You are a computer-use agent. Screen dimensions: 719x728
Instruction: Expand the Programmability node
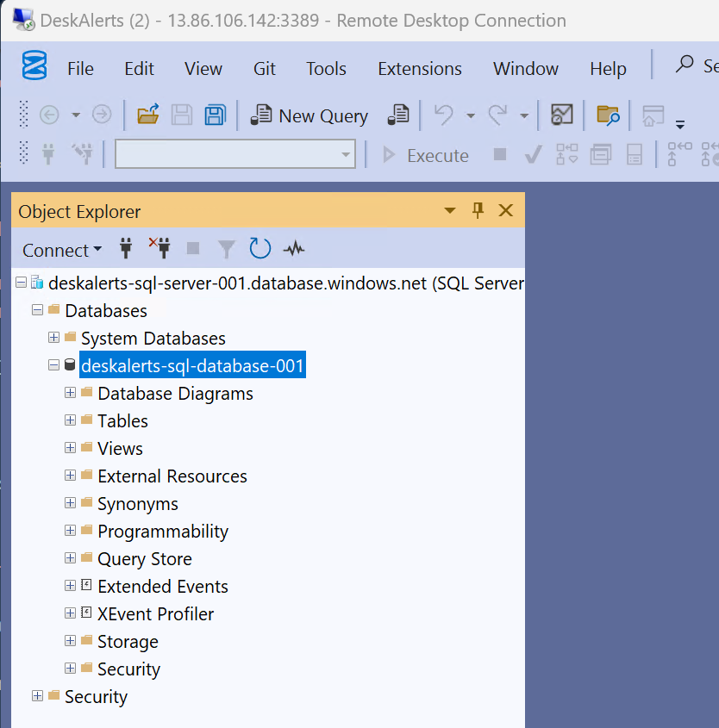pyautogui.click(x=70, y=531)
